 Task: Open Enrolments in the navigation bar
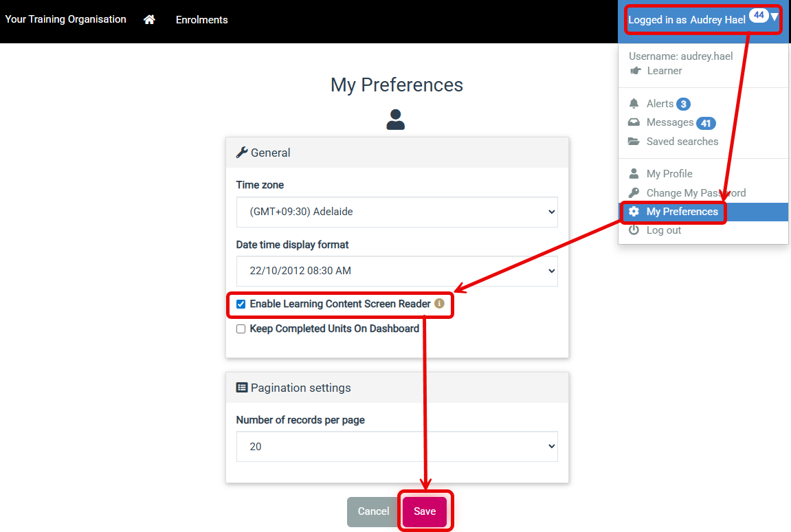tap(201, 20)
